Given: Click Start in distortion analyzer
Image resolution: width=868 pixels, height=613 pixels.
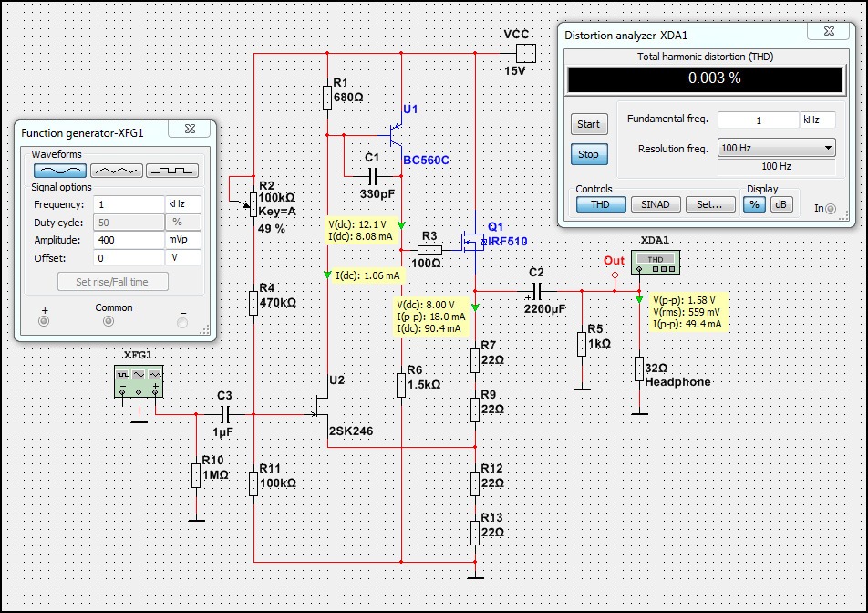Looking at the screenshot, I should [589, 124].
